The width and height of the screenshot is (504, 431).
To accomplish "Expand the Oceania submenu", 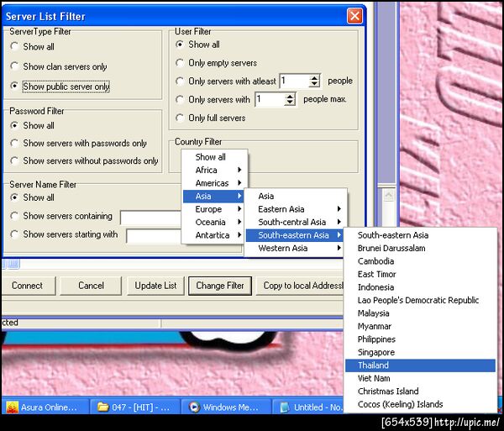I will click(214, 222).
